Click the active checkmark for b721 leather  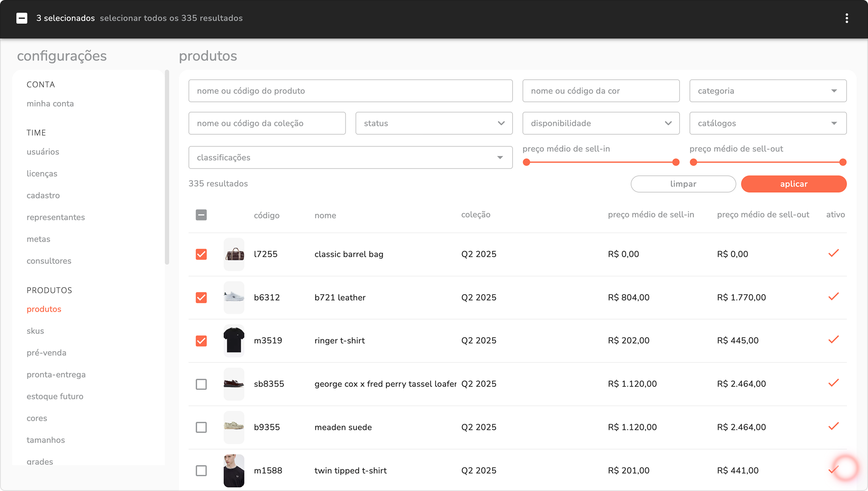[833, 297]
